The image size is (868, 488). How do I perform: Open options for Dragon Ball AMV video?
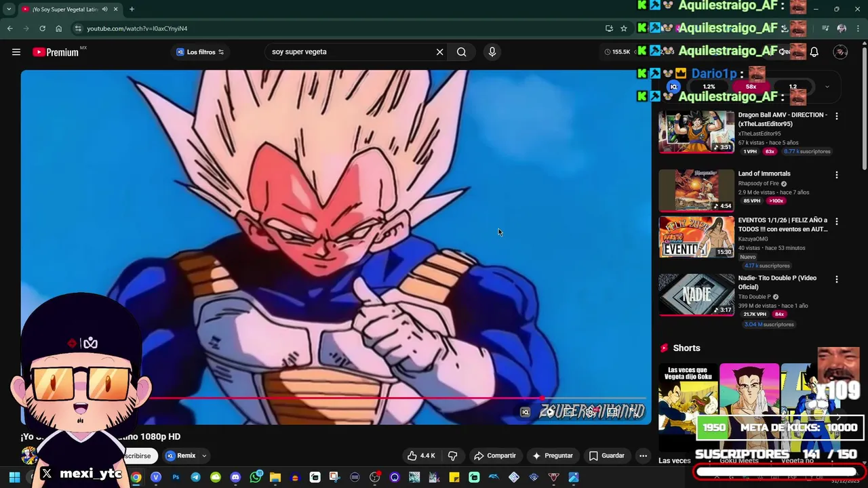tap(836, 117)
